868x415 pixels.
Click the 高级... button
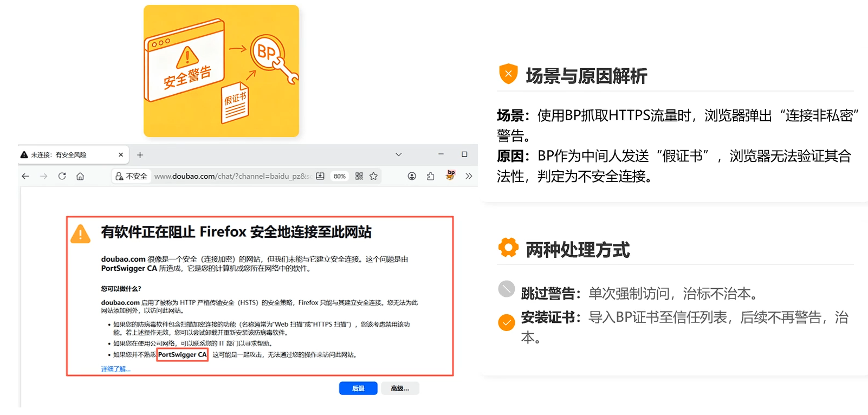point(400,388)
